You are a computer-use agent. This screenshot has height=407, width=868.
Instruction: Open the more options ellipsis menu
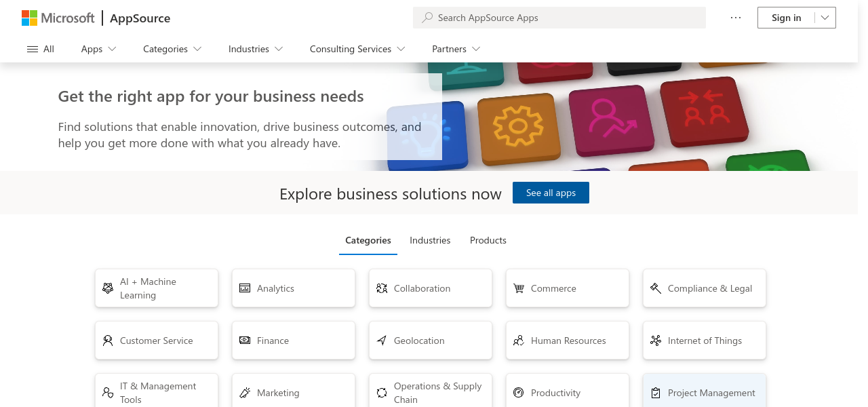tap(736, 18)
